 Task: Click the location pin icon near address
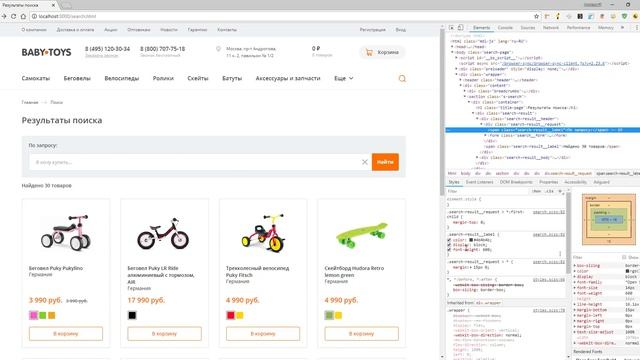(x=218, y=49)
